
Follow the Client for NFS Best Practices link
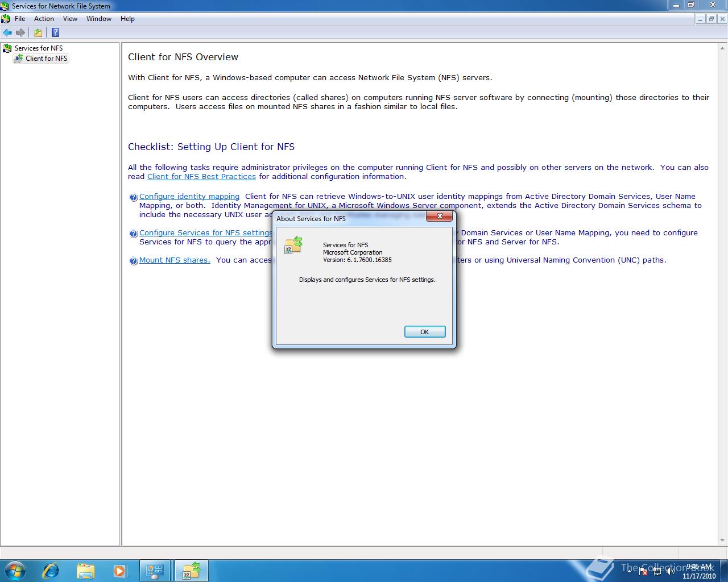tap(201, 176)
